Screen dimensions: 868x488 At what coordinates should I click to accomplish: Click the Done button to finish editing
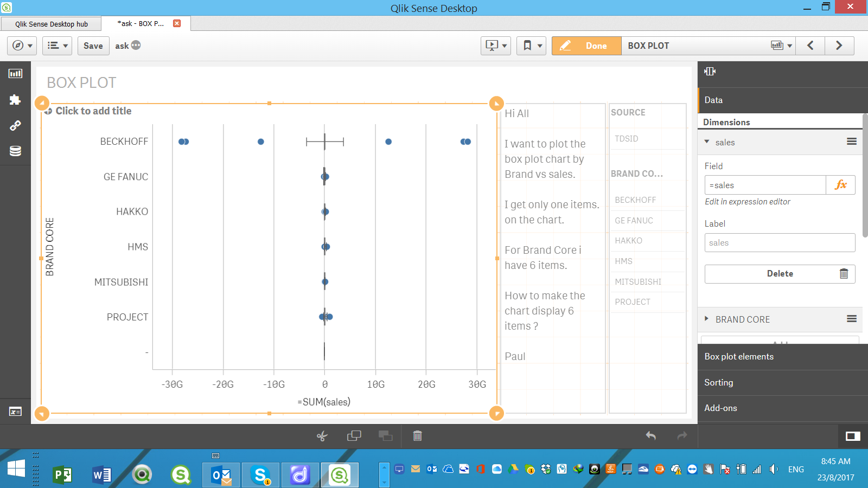point(586,46)
